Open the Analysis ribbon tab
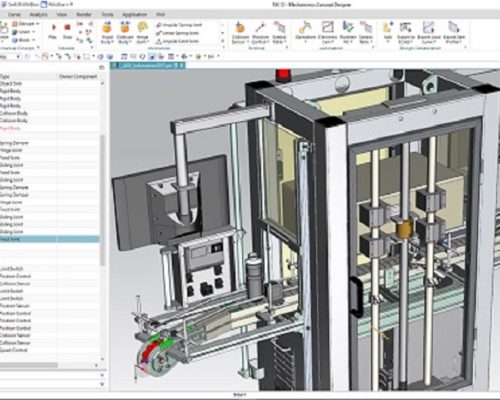This screenshot has width=500, height=400. coord(38,15)
